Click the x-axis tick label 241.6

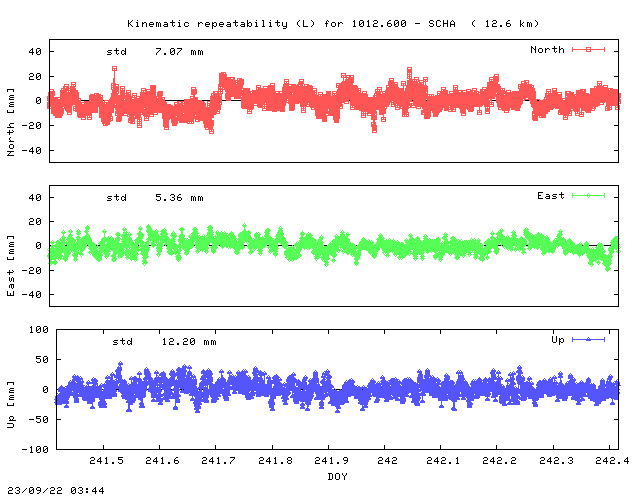162,460
